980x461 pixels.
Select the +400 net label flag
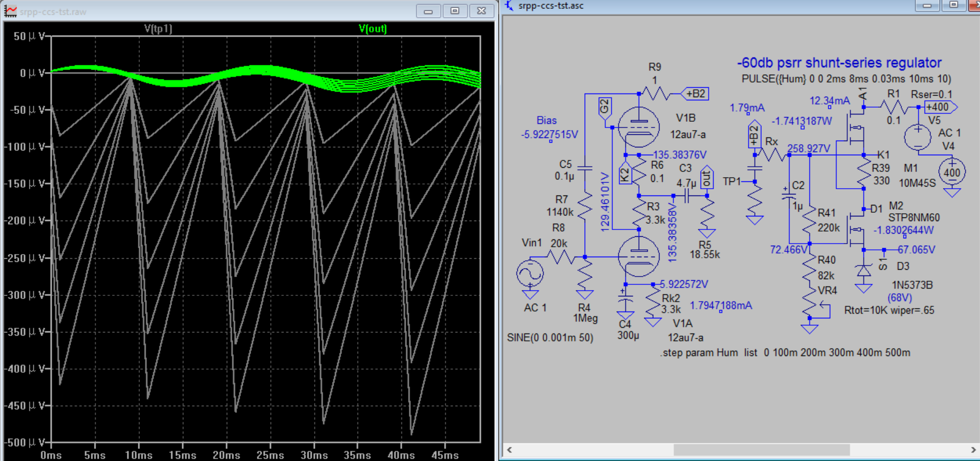940,107
